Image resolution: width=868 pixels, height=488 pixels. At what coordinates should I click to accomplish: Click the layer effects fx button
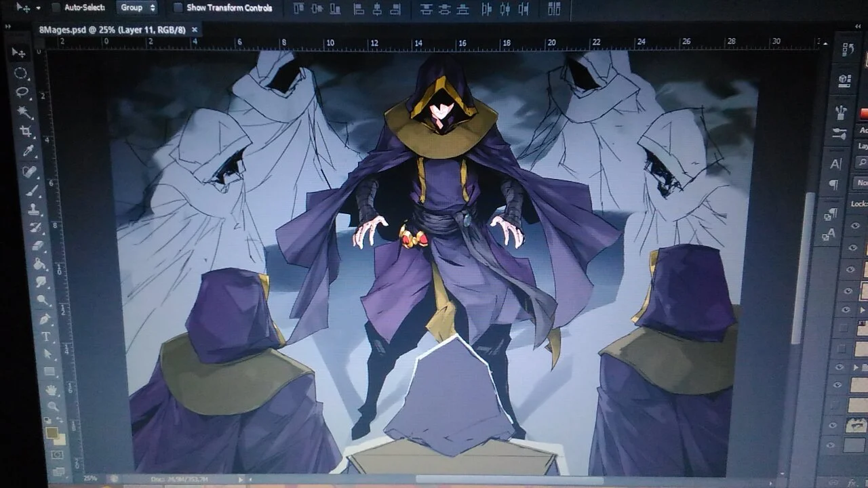pyautogui.click(x=852, y=482)
